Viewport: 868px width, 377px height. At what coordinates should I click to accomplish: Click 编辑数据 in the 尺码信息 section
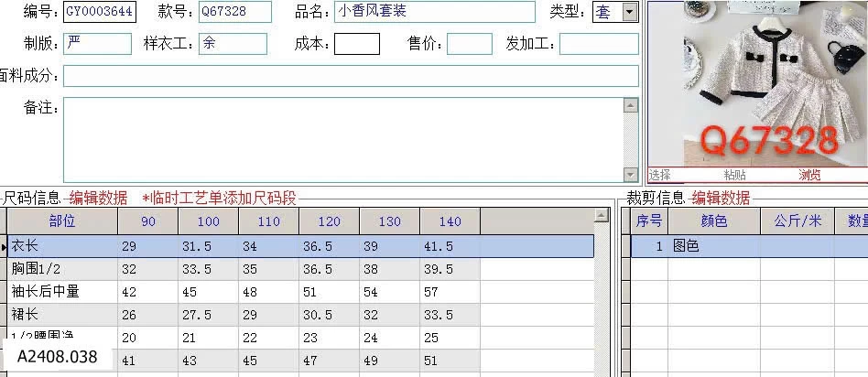pos(98,198)
